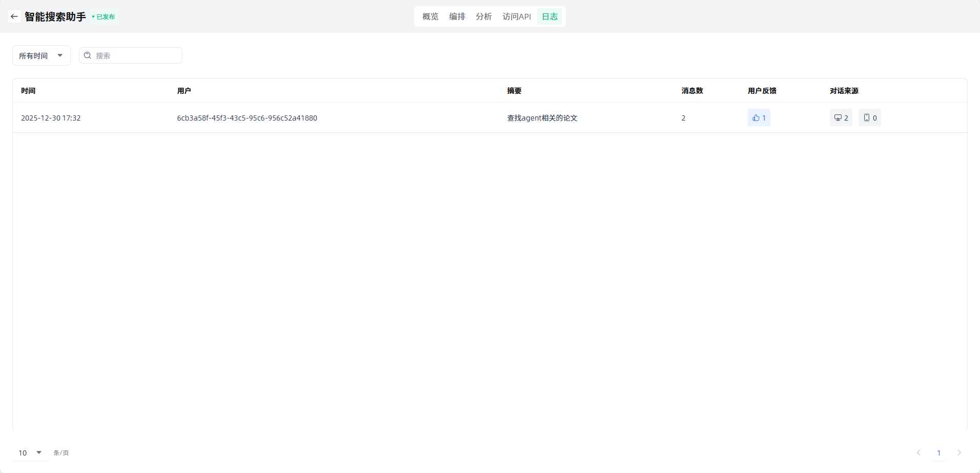Click the 消息数 column header
This screenshot has height=473, width=980.
(x=692, y=91)
